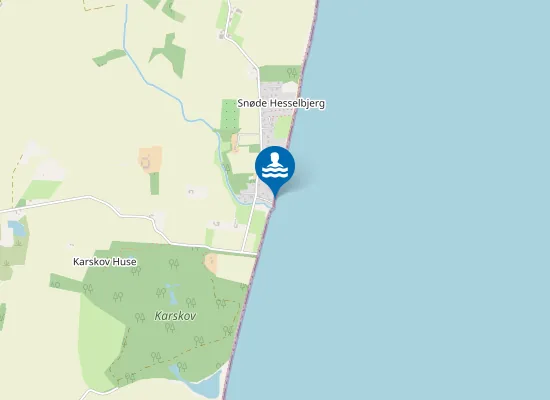
Task: Select the Karskov Huse place label
Action: click(105, 262)
